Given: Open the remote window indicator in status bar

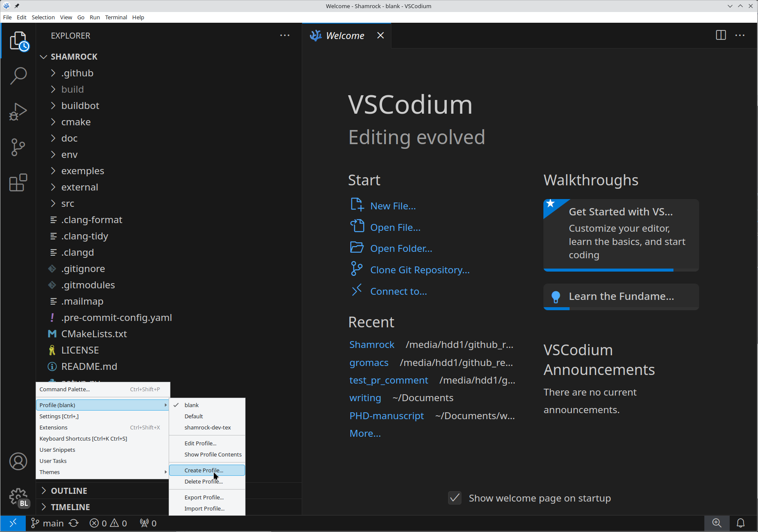Looking at the screenshot, I should (13, 523).
